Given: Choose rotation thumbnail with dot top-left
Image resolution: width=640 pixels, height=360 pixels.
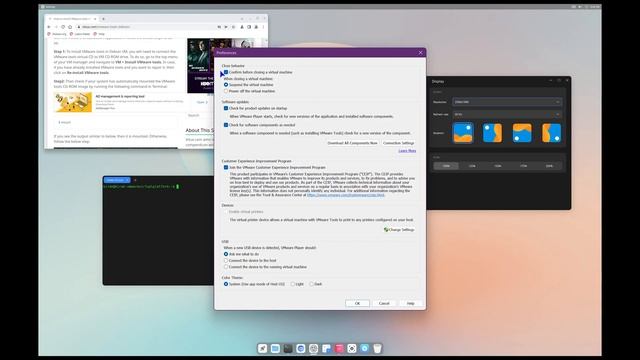Looking at the screenshot, I should 492,133.
